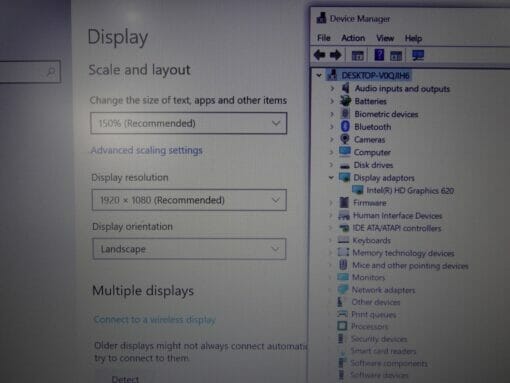Click the Processors category icon
Screen dimensions: 510x383
coord(342,326)
